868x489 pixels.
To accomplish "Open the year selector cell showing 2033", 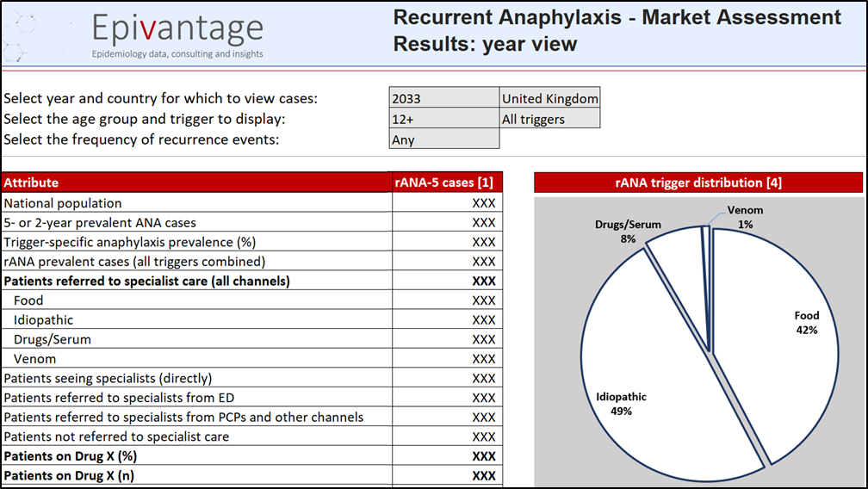I will point(444,98).
